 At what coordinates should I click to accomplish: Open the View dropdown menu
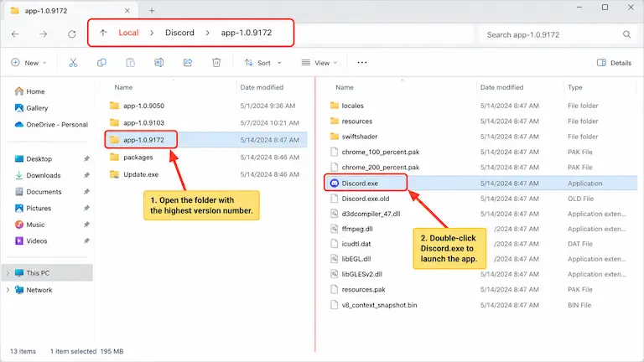(319, 63)
